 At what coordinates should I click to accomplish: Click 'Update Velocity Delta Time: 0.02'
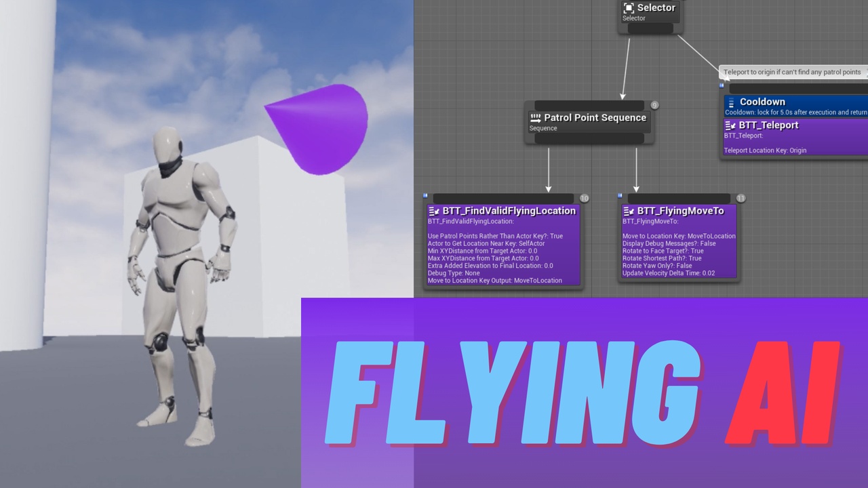[x=669, y=273]
